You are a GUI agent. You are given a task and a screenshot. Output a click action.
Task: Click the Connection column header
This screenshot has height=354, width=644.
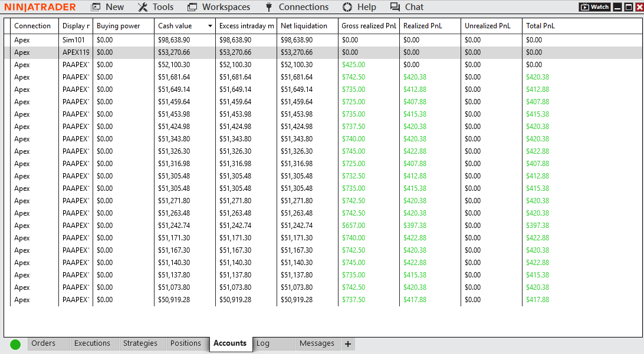[x=34, y=26]
